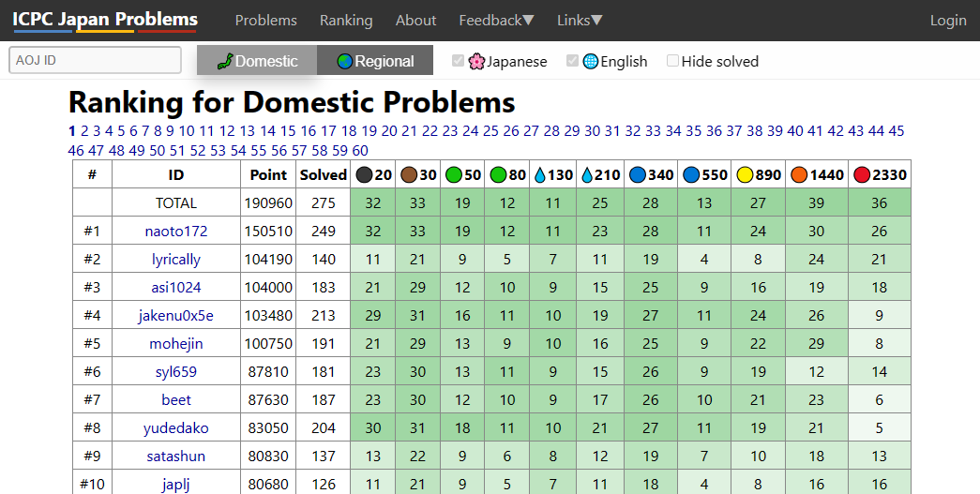Switch to the Regional problems tab
980x494 pixels.
(x=375, y=61)
